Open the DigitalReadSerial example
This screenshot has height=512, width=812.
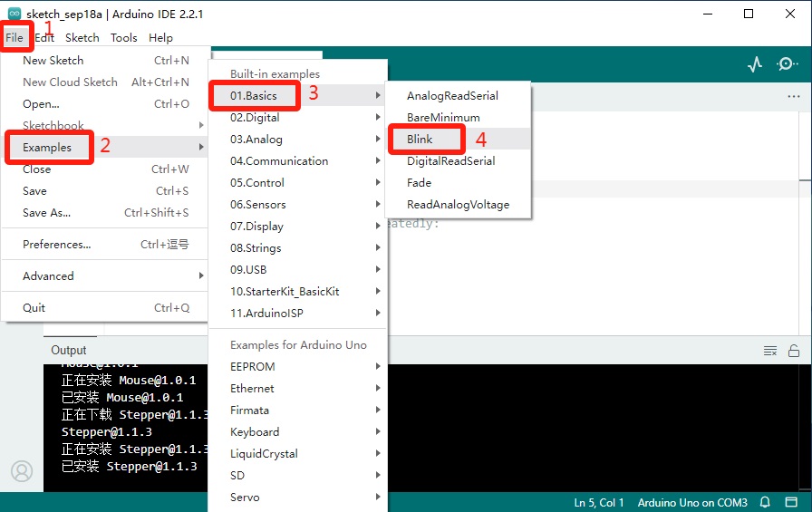pos(459,161)
